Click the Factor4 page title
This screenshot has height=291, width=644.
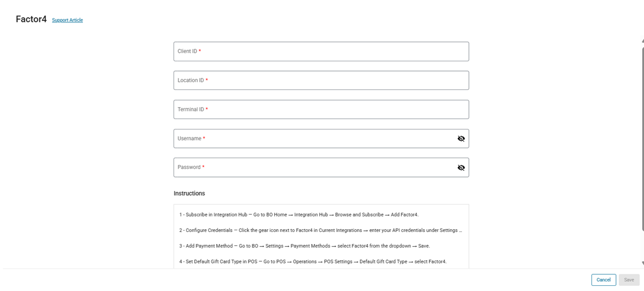pos(31,19)
